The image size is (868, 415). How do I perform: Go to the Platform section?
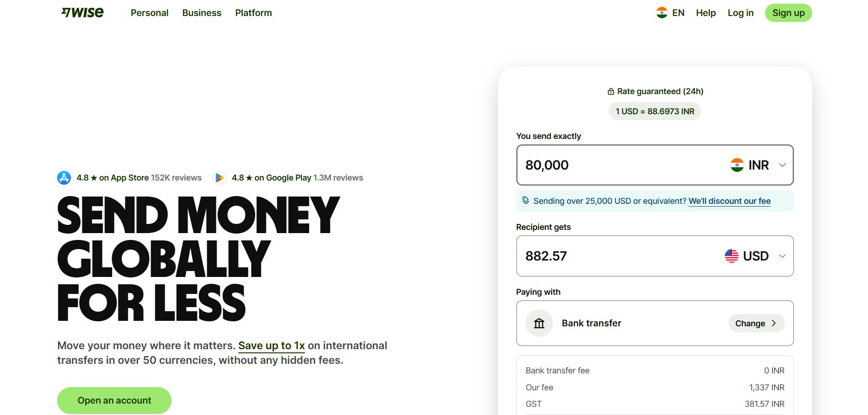tap(253, 13)
